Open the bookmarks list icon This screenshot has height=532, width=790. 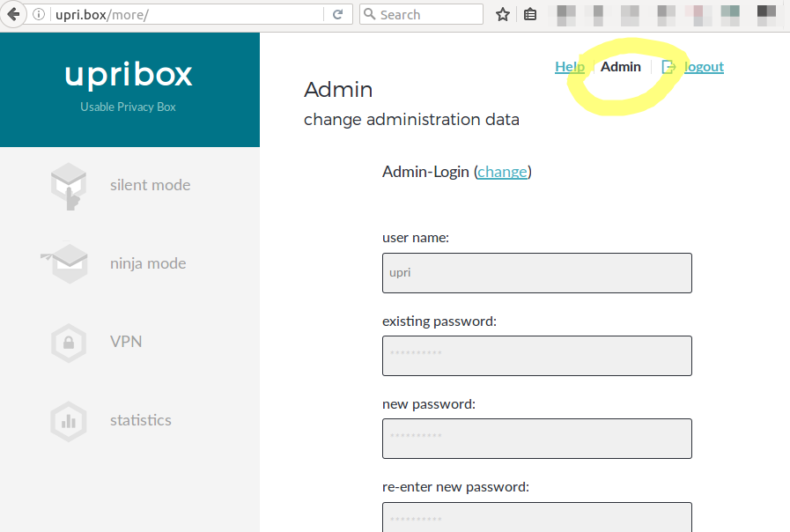pos(530,15)
